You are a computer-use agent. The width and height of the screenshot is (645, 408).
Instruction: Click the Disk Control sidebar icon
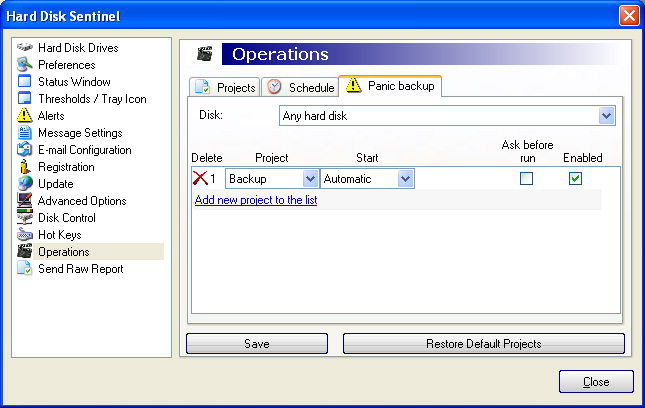click(x=25, y=218)
